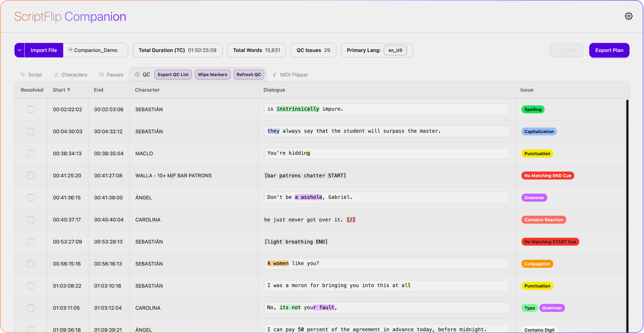
Task: Click the Export Plan button
Action: coord(609,50)
